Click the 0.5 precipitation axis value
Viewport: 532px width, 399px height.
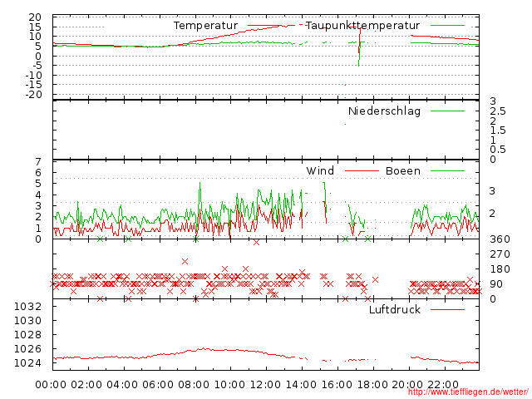(x=498, y=150)
